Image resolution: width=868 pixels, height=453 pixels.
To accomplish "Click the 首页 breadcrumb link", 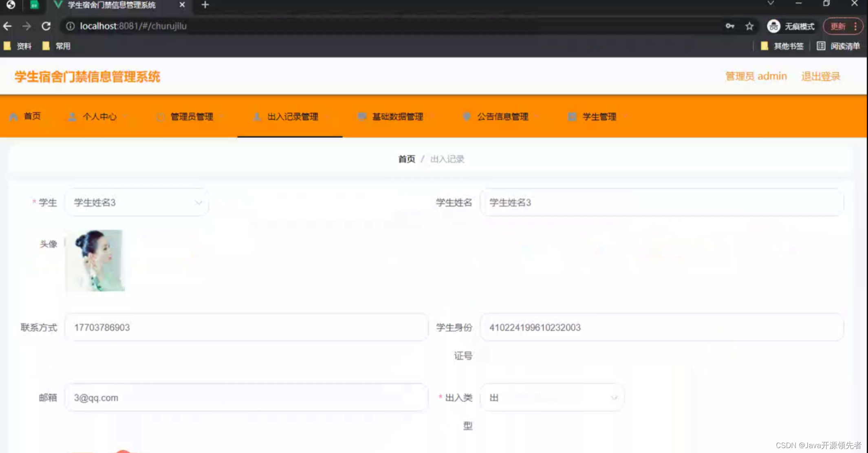I will (x=406, y=159).
